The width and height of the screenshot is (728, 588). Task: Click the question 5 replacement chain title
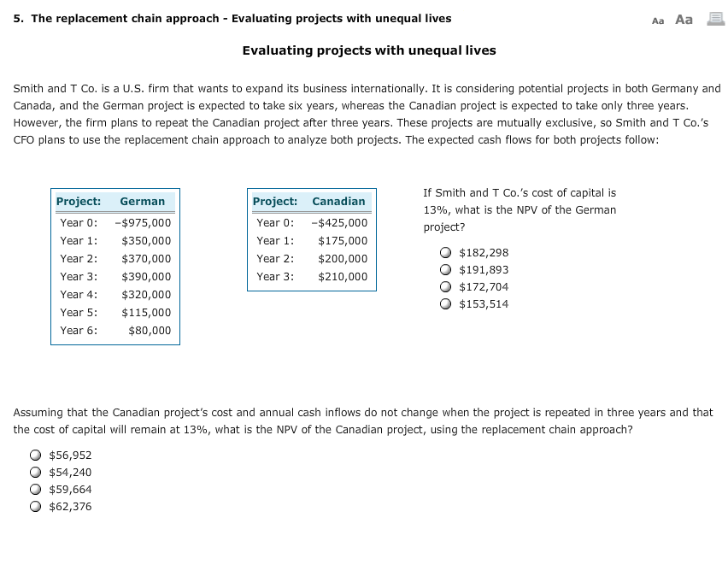coord(232,18)
